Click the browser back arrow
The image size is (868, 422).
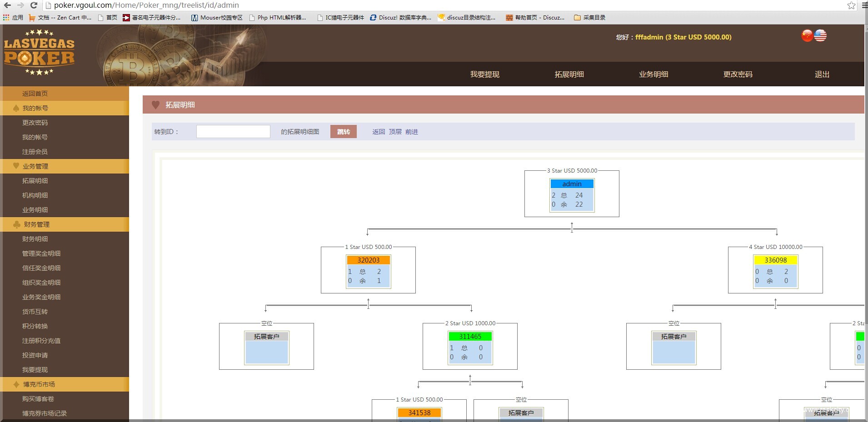click(7, 5)
